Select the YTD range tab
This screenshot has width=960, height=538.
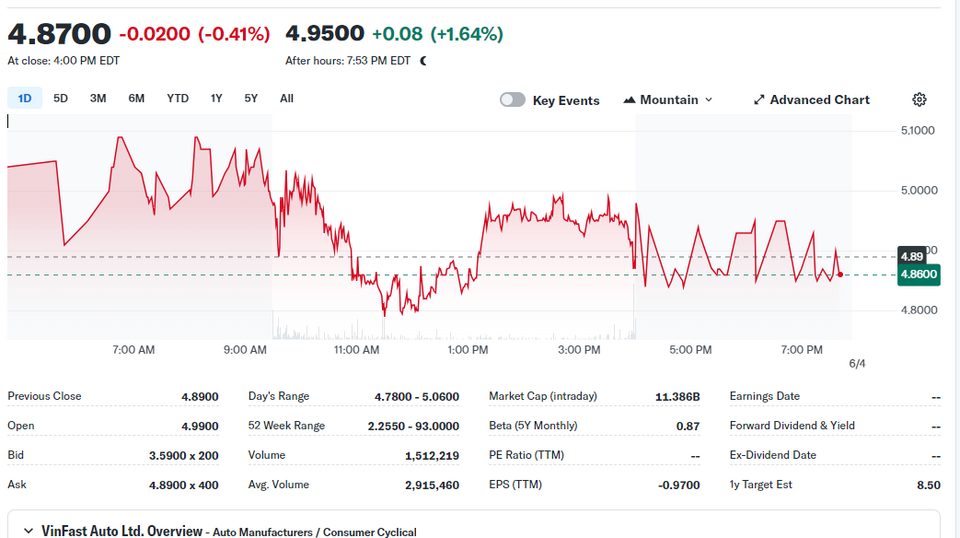pos(178,98)
